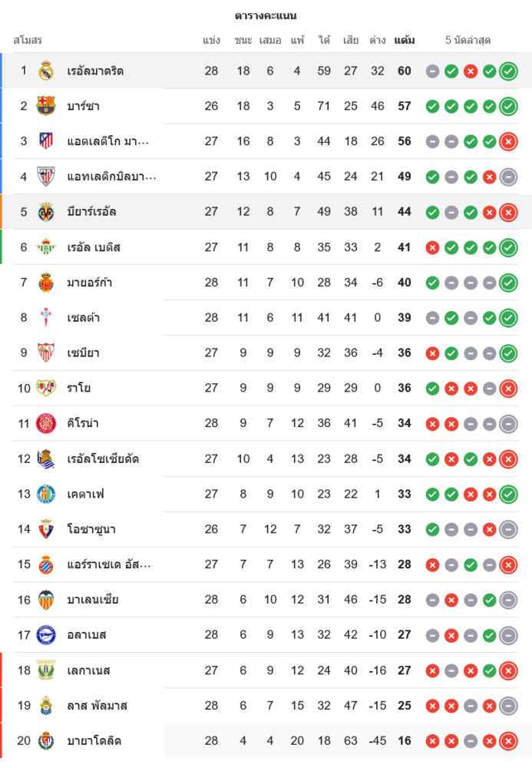Click the Real Betis crest icon
532x768 pixels.
point(46,247)
